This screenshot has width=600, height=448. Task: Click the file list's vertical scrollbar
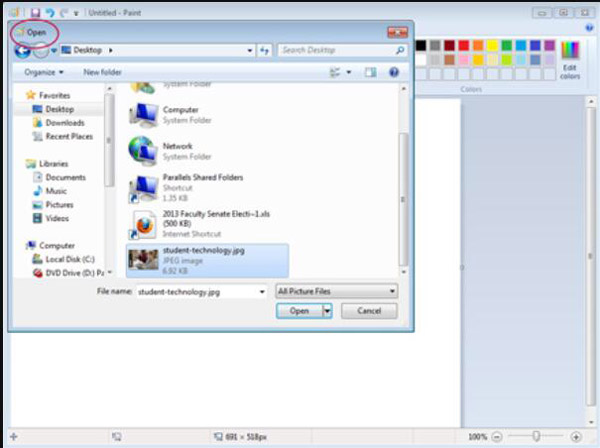coord(403,199)
